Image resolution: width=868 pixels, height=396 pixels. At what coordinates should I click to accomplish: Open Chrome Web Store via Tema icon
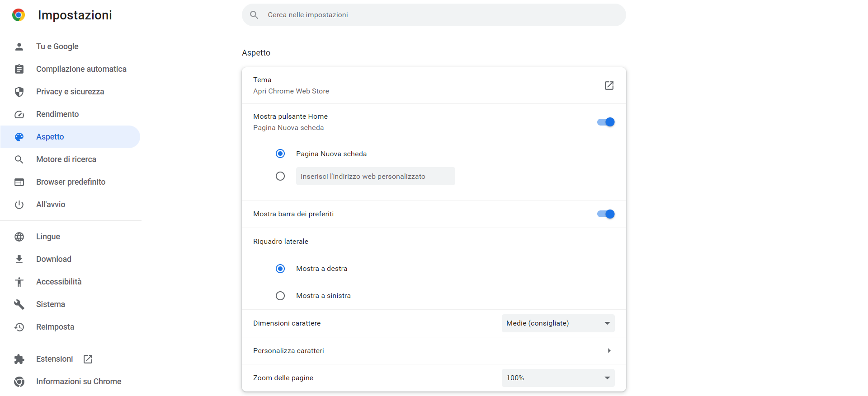point(609,85)
